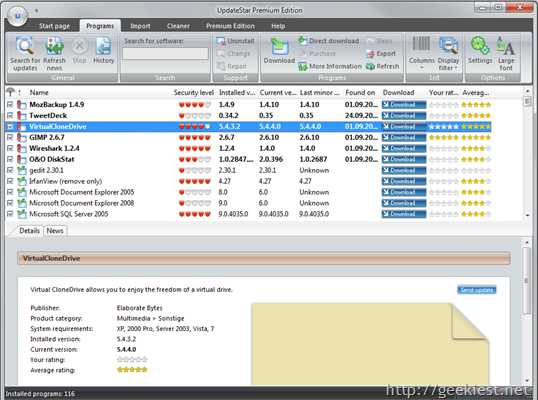The height and width of the screenshot is (400, 538).
Task: Set your rating stars for GIMP 2.6.7
Action: tap(443, 138)
